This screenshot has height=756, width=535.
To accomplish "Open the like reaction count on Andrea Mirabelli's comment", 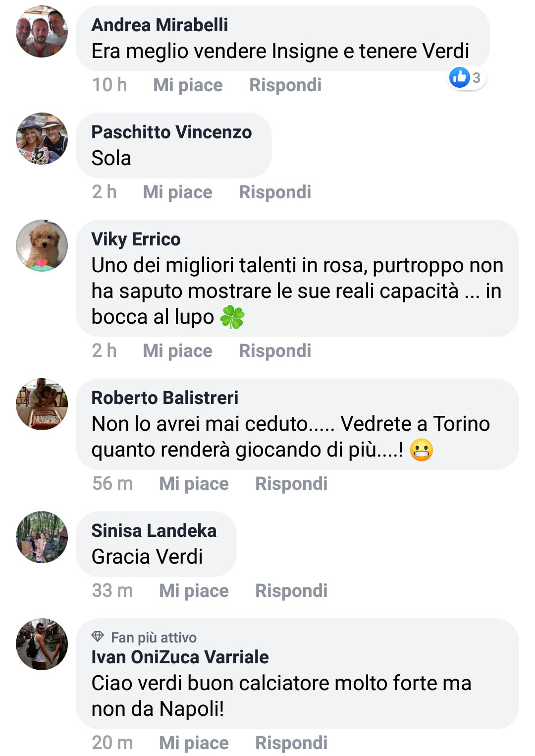I will point(467,78).
